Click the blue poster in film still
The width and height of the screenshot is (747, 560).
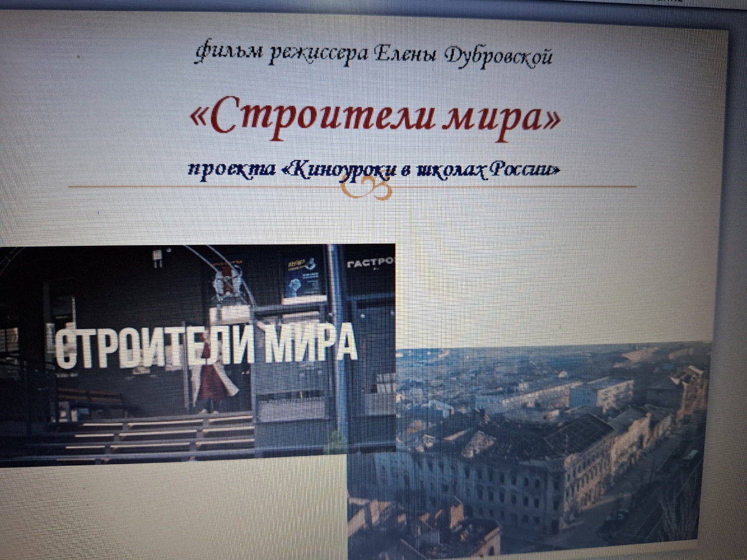click(300, 277)
